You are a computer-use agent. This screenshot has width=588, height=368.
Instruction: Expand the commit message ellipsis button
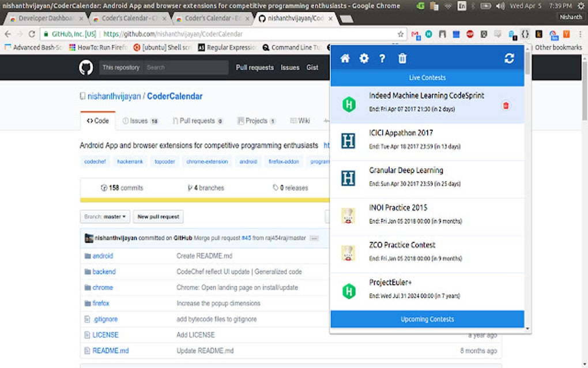click(314, 238)
